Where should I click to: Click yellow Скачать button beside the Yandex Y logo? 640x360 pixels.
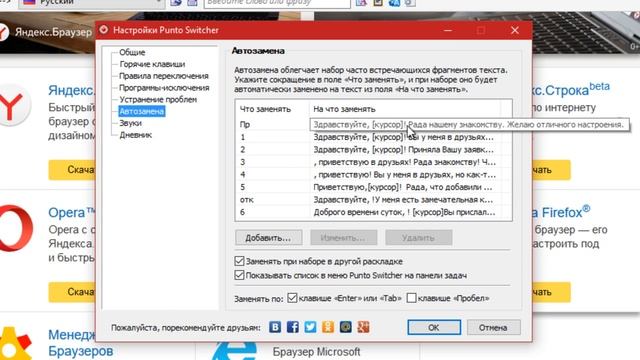click(x=72, y=170)
